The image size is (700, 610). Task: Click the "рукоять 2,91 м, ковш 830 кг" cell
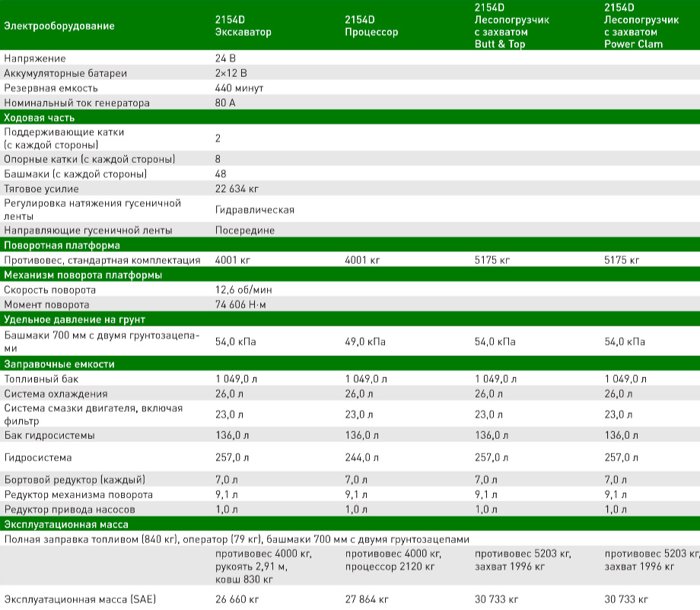[x=263, y=567]
